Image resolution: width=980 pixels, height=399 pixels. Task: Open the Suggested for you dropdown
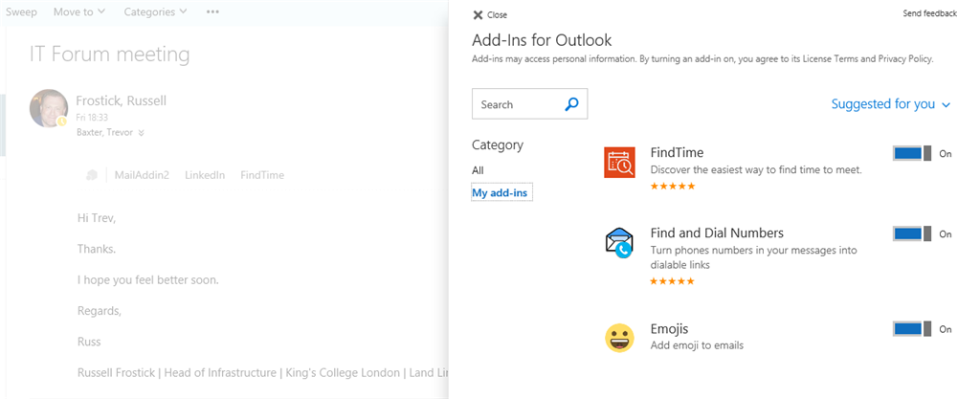point(890,104)
